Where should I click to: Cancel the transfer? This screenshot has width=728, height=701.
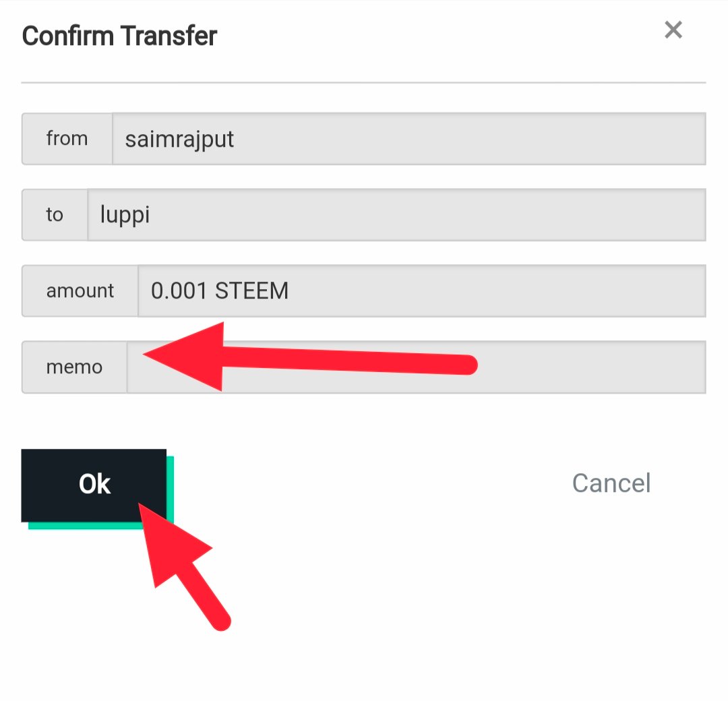tap(611, 483)
